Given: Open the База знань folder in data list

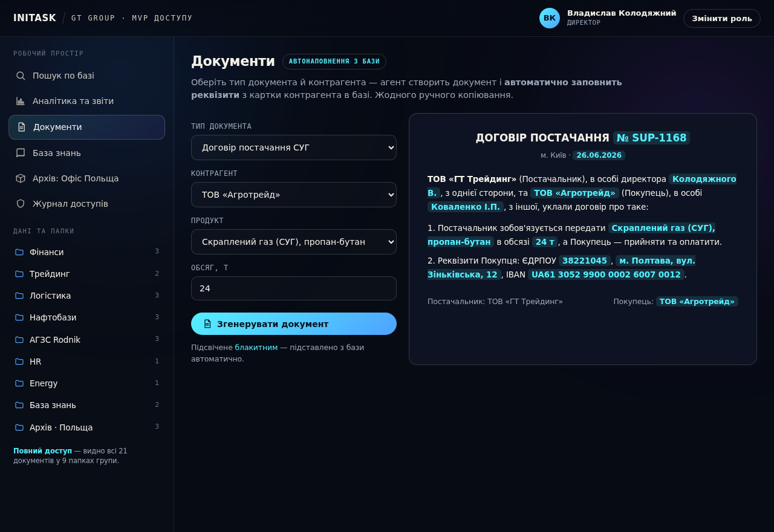Looking at the screenshot, I should tap(86, 405).
